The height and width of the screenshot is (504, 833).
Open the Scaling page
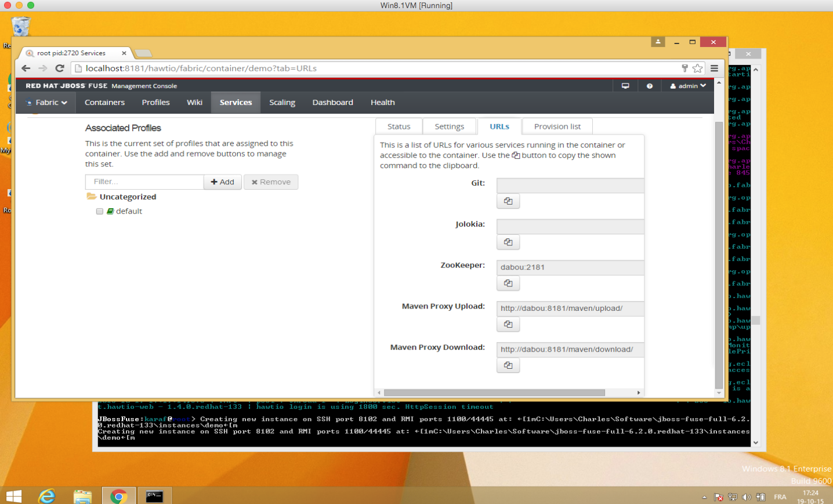[x=282, y=103]
